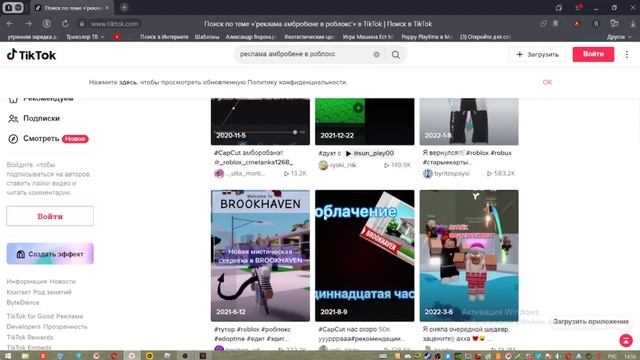640x360 pixels.
Task: Open the Игра Машина Ест bookmark
Action: (368, 37)
